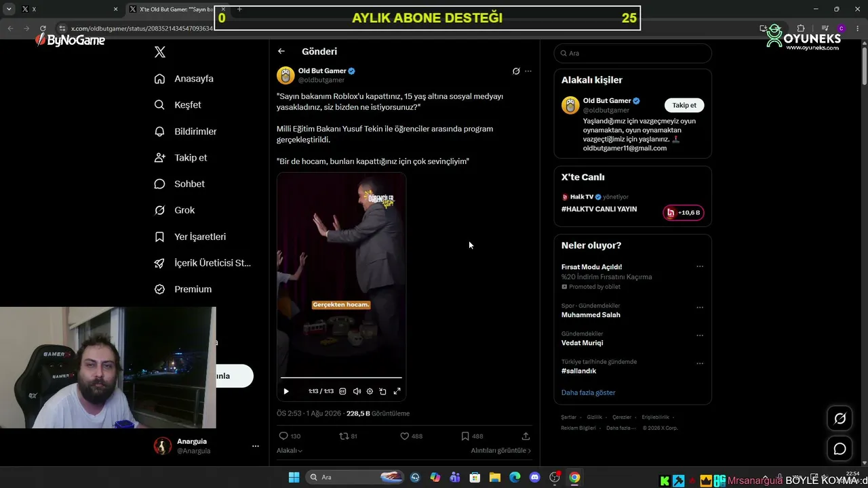
Task: Mute the video sound
Action: click(x=357, y=391)
